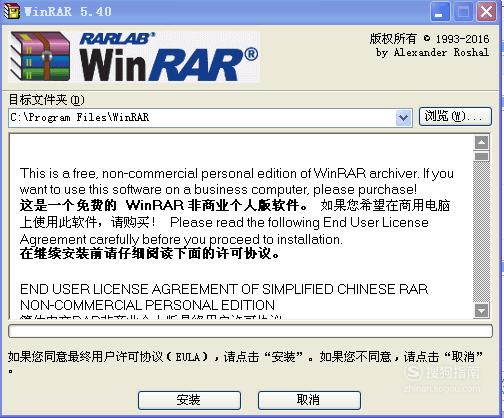Viewport: 504px width, 418px height.
Task: Close the installer with the red X
Action: tap(486, 12)
